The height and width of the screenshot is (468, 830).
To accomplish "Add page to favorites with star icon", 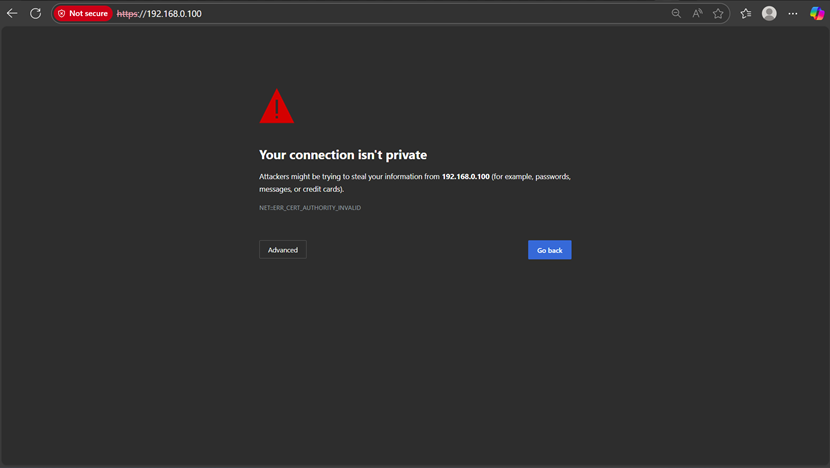I will pos(718,13).
